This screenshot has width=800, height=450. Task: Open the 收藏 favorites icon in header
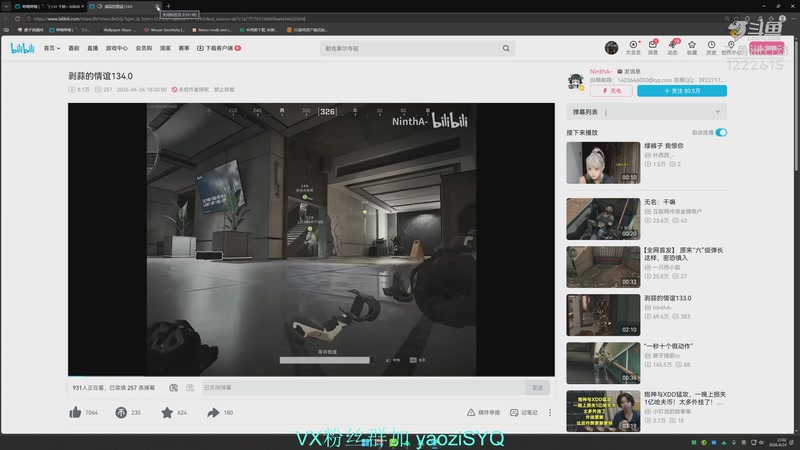(x=692, y=48)
